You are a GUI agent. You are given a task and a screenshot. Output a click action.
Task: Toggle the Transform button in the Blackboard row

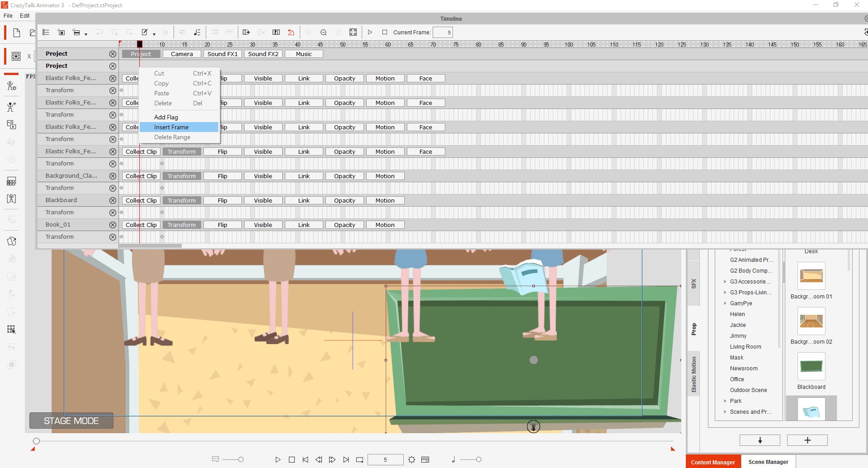point(182,200)
